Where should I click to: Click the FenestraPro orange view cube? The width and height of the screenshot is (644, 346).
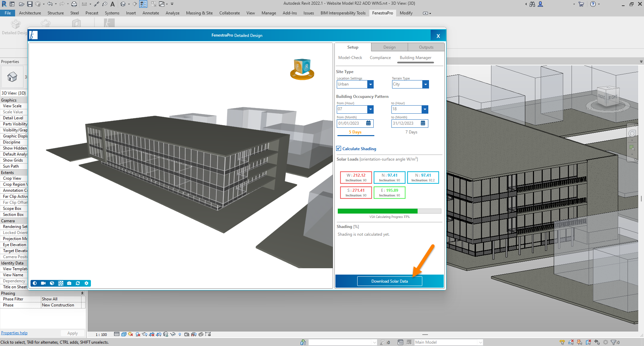302,69
